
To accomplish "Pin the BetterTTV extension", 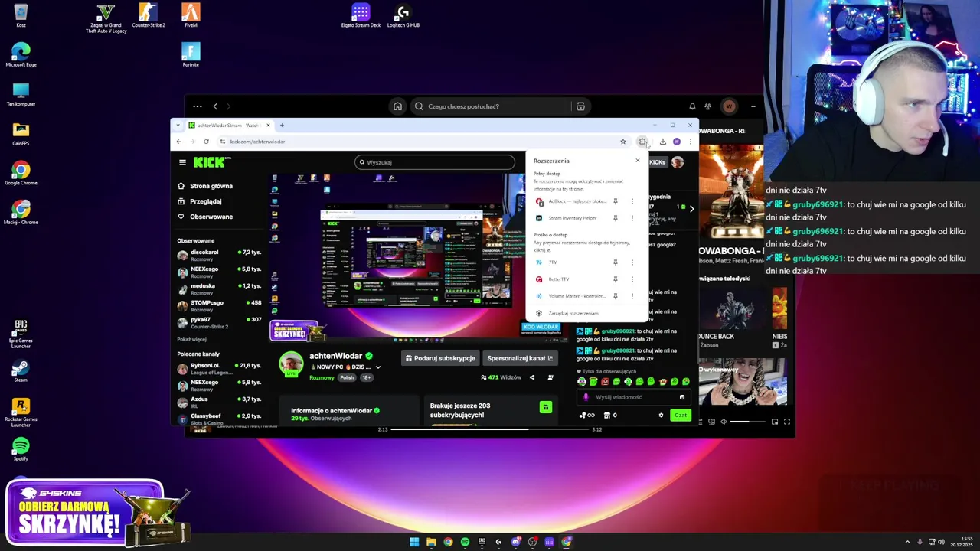I will [616, 279].
